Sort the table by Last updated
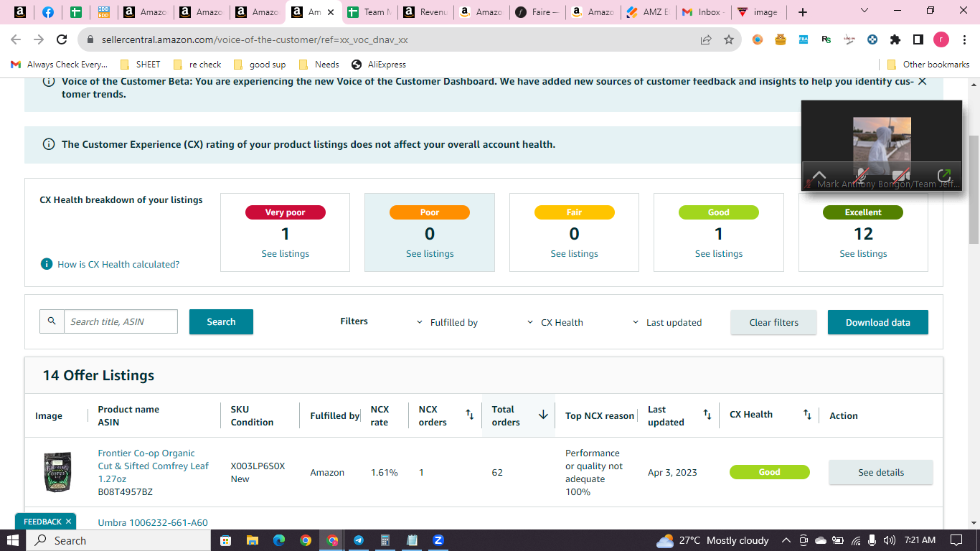Image resolution: width=980 pixels, height=551 pixels. (x=707, y=415)
